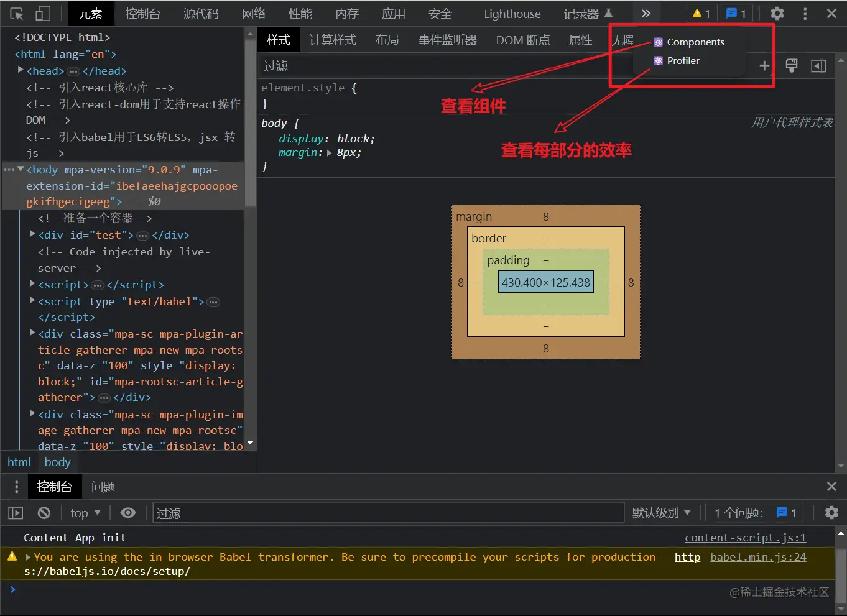Click the warnings counter badge
Screen dimensions: 847x616
pyautogui.click(x=701, y=14)
